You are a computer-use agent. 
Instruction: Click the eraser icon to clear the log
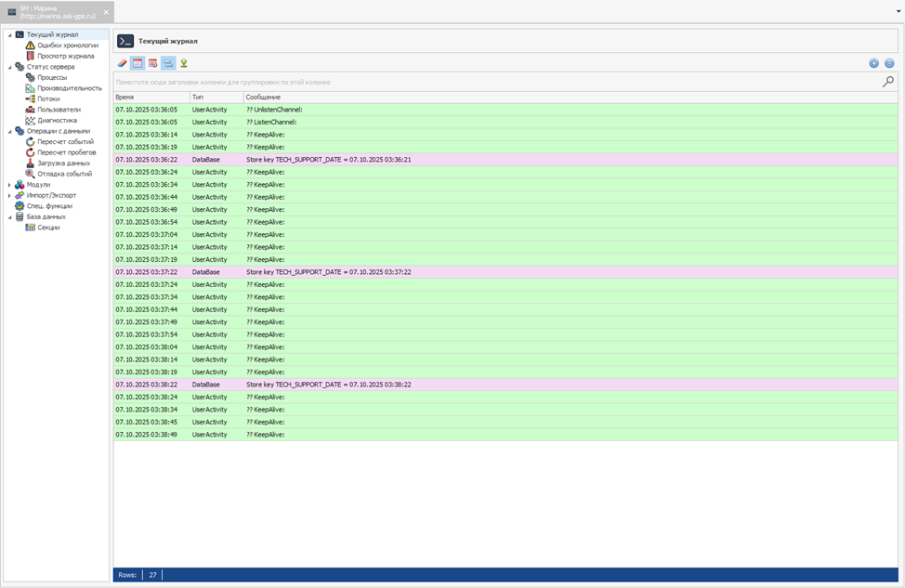[x=122, y=63]
